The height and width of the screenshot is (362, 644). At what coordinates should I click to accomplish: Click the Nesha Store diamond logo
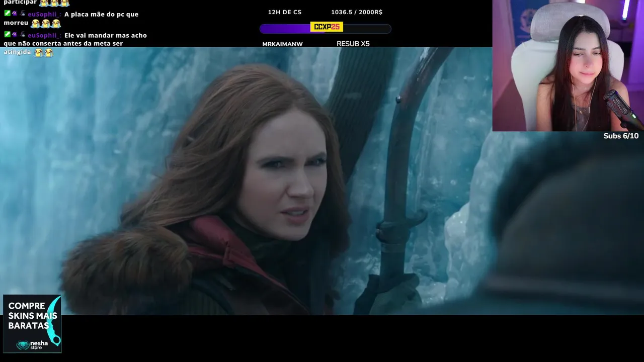23,345
